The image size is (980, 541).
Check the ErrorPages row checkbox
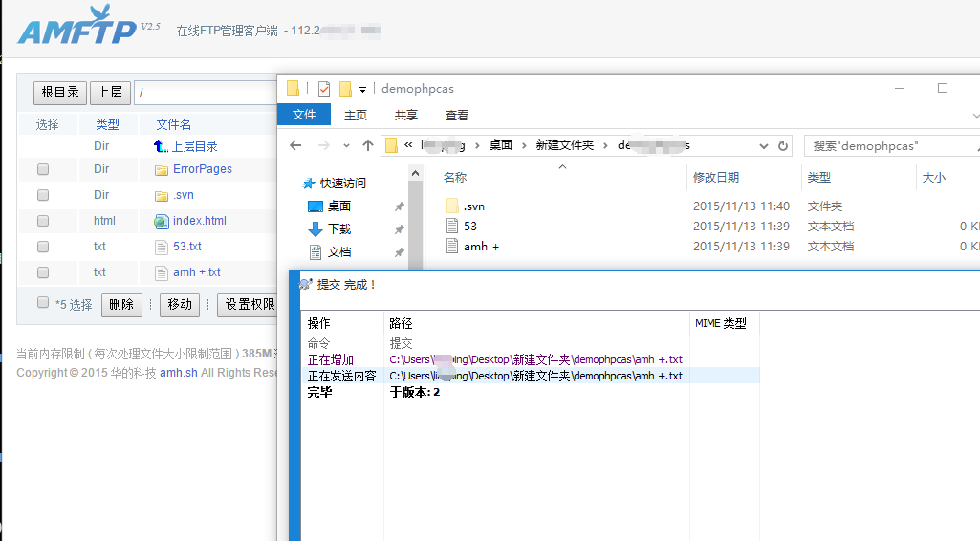[x=43, y=170]
